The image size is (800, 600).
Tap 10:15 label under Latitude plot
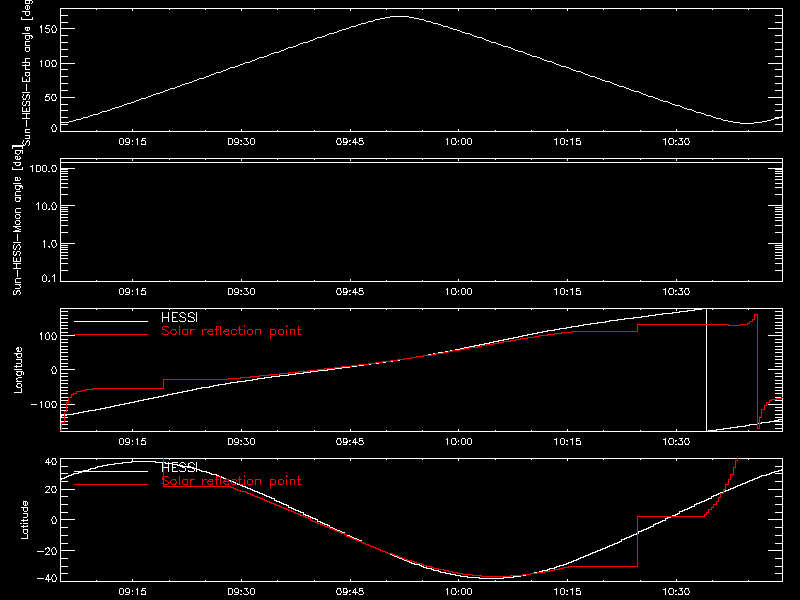coord(567,591)
